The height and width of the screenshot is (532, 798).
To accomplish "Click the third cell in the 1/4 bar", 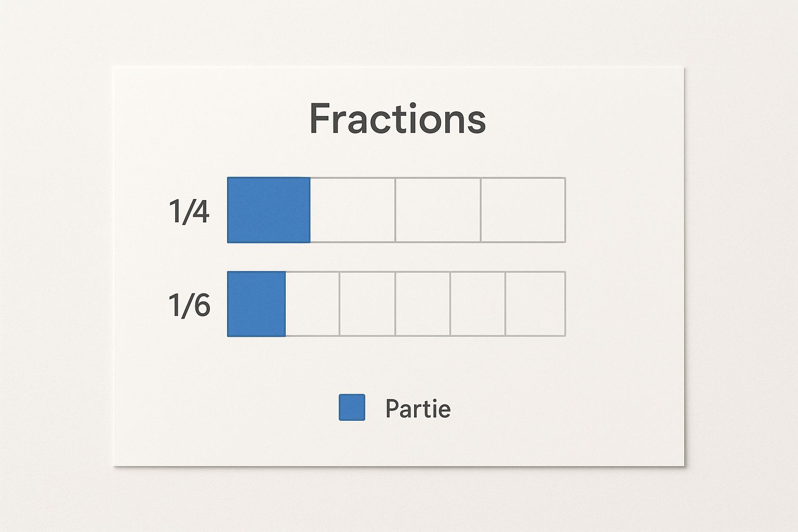I will 438,210.
